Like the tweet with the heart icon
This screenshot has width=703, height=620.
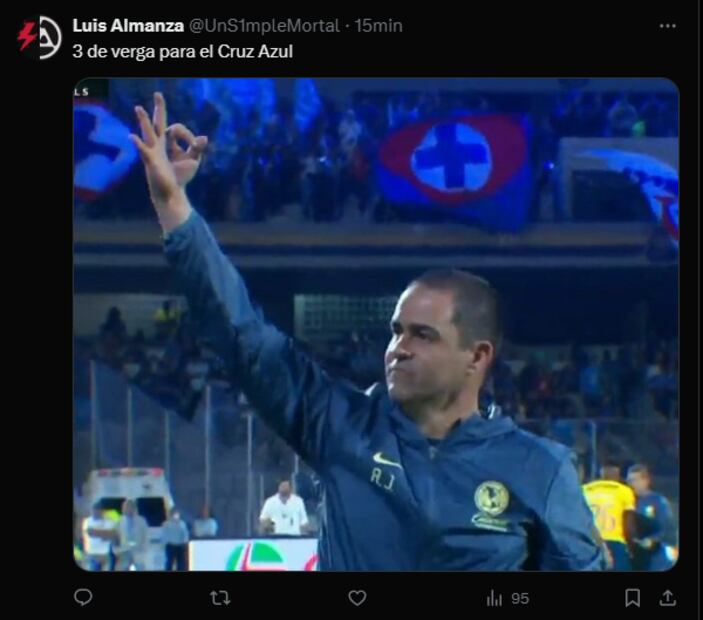tap(357, 598)
